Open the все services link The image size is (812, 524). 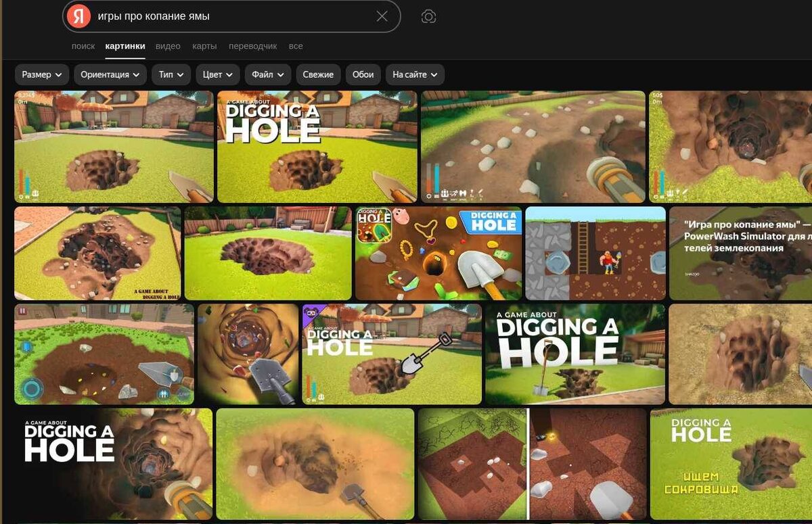pos(296,46)
